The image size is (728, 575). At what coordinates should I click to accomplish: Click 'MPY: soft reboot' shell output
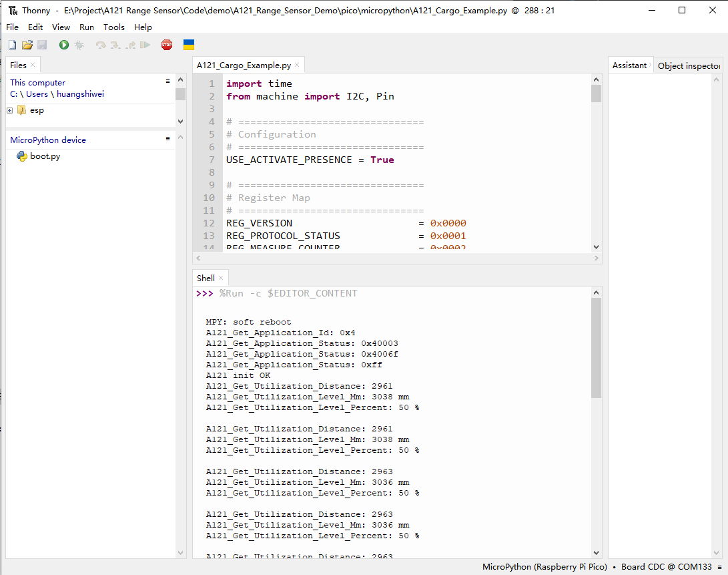(x=248, y=322)
